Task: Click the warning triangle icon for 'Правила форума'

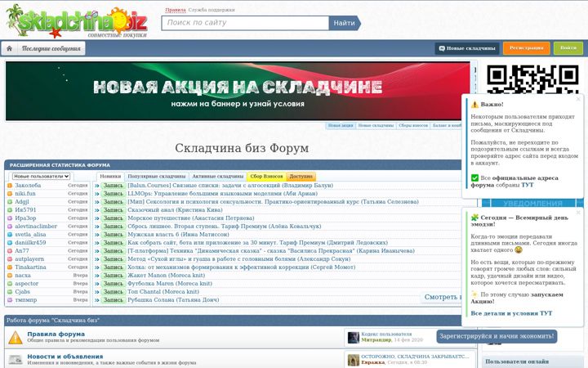Action: pyautogui.click(x=16, y=337)
